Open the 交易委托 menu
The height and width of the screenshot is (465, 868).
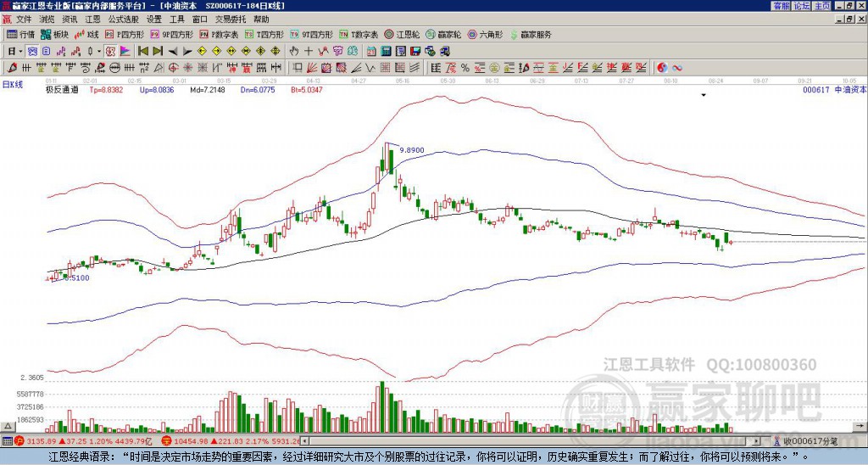click(x=231, y=20)
